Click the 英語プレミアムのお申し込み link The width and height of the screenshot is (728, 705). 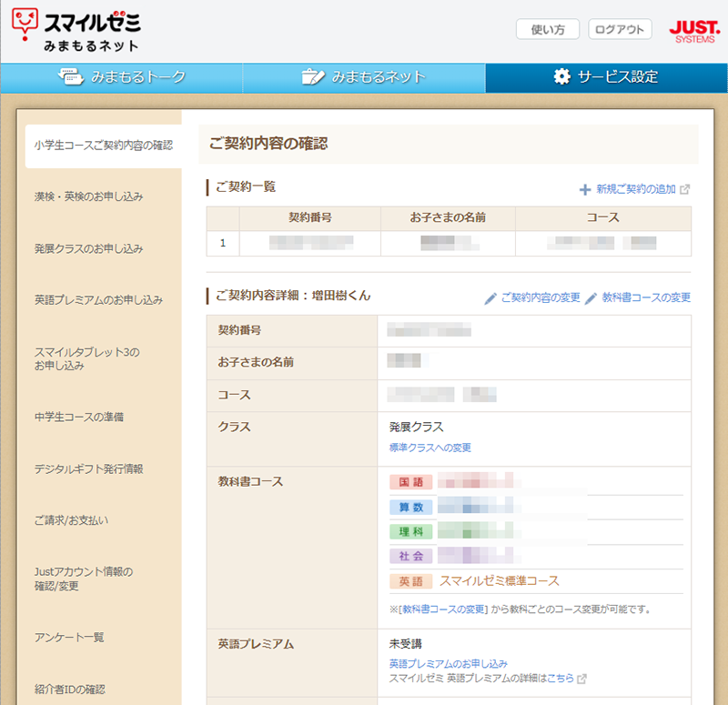pyautogui.click(x=448, y=664)
